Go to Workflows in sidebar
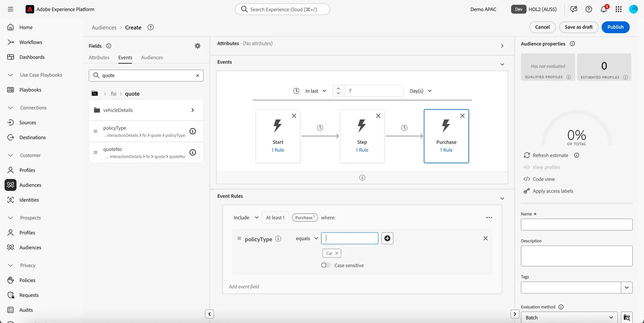This screenshot has width=644, height=323. pyautogui.click(x=31, y=42)
